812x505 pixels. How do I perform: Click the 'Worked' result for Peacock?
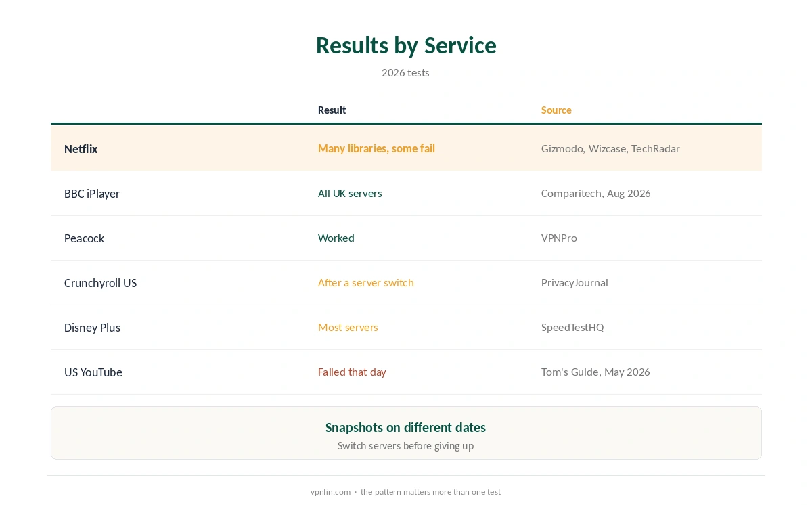point(336,238)
